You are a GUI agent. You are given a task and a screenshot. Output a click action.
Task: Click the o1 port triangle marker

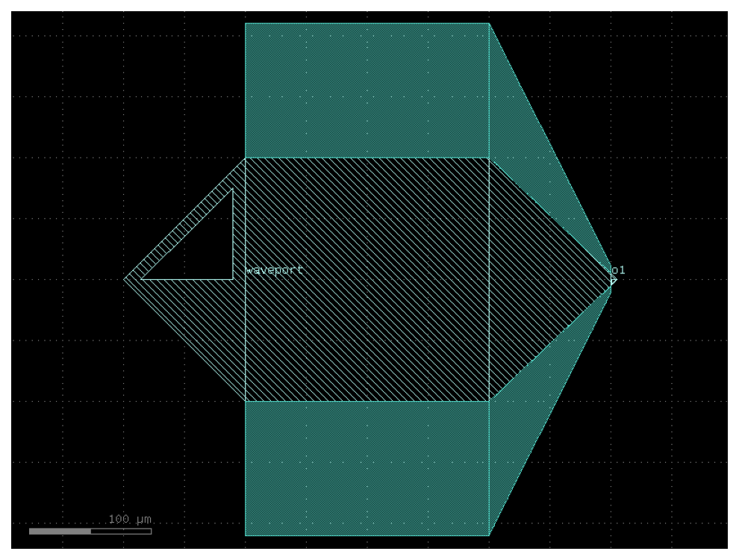614,281
